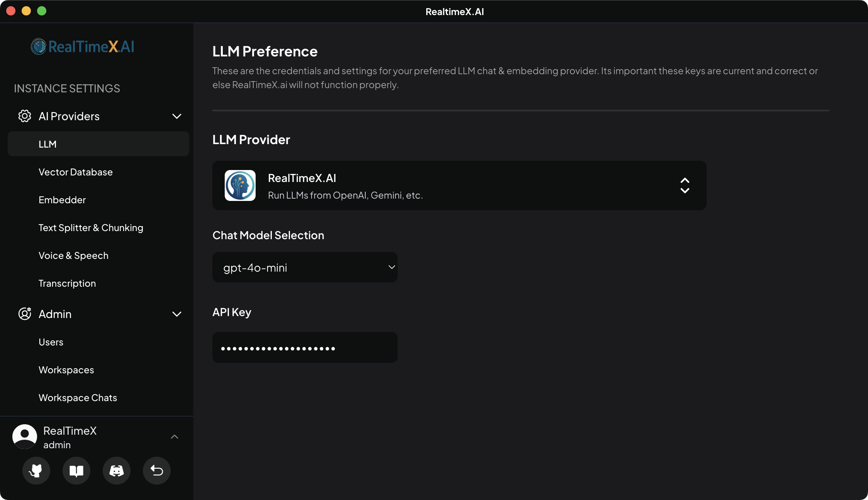Click the RealTimeX.AI sidebar logo

(82, 46)
